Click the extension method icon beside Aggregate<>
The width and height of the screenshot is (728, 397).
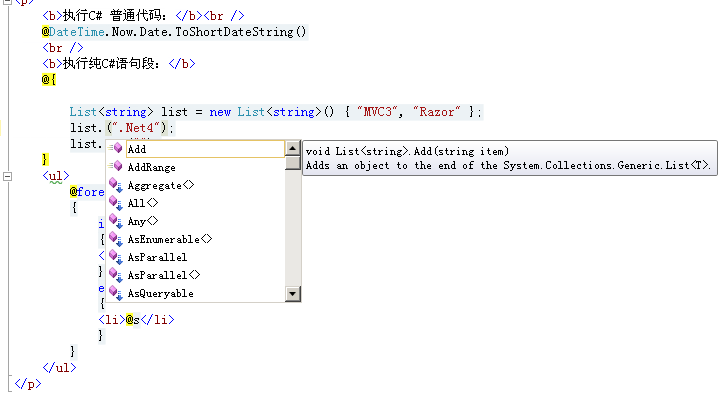[116, 185]
